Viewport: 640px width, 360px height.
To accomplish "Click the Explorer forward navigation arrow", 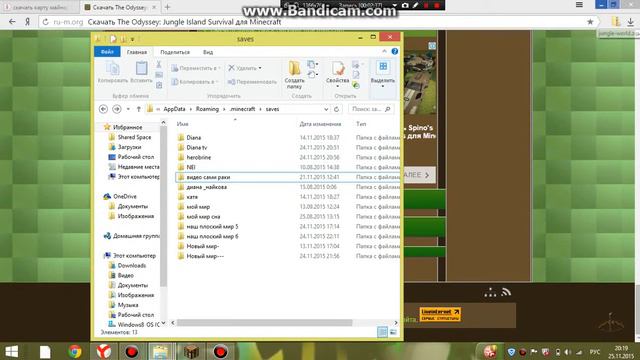I will point(117,109).
